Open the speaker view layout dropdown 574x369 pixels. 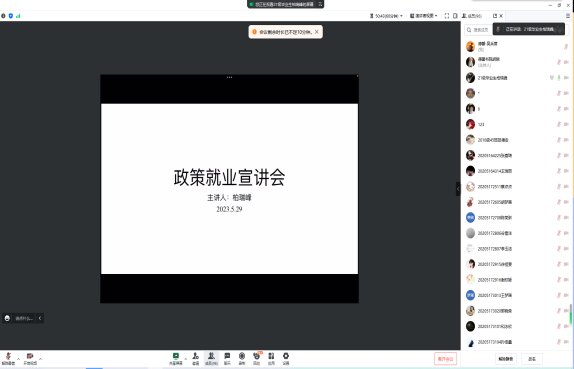point(424,16)
